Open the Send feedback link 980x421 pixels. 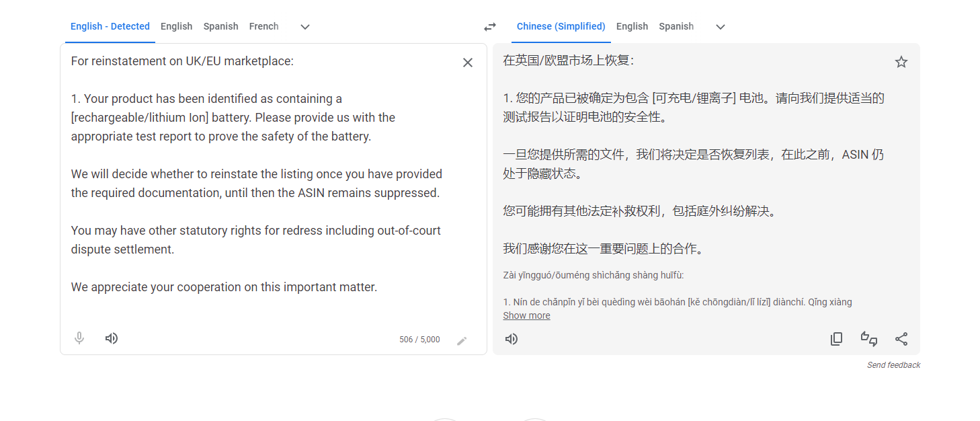[x=893, y=365]
